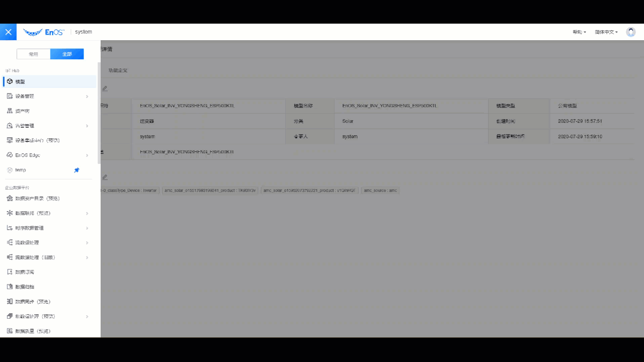Click the 数据资产目录 icon
The image size is (644, 362).
tap(10, 198)
